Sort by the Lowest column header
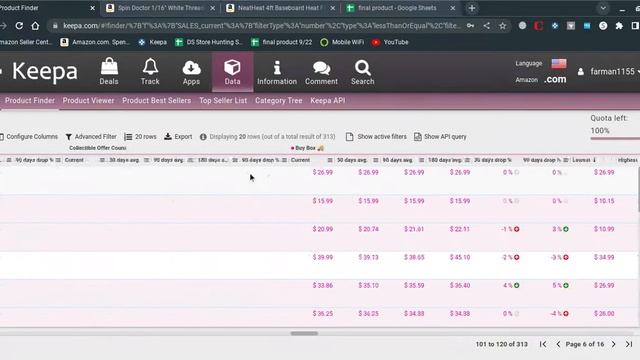The width and height of the screenshot is (640, 360). 581,160
